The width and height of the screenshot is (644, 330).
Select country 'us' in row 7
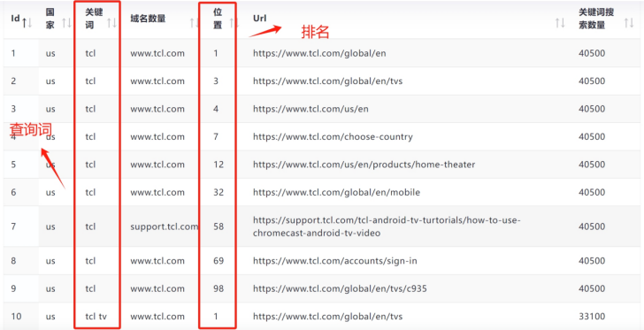[50, 226]
